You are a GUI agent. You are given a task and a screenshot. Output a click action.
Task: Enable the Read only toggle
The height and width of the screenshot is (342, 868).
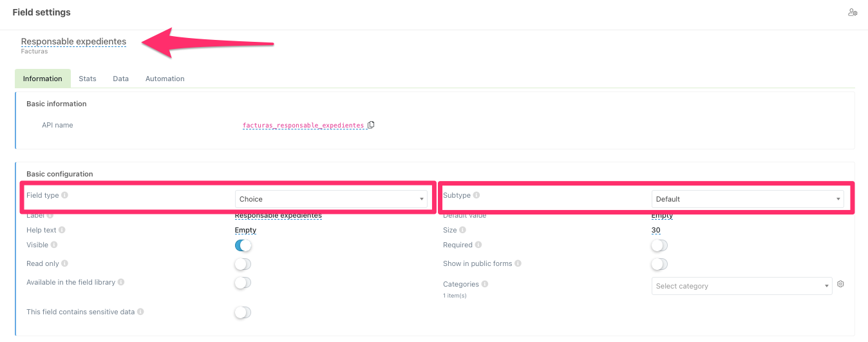pyautogui.click(x=243, y=264)
